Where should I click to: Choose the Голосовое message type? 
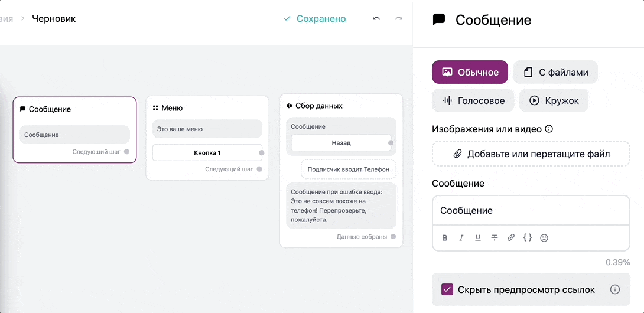(473, 100)
